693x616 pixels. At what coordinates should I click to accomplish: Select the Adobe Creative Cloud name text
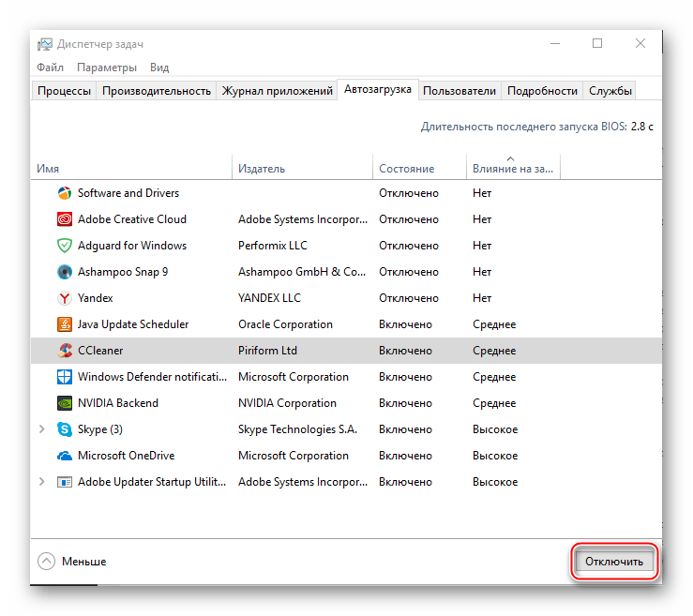tap(132, 219)
